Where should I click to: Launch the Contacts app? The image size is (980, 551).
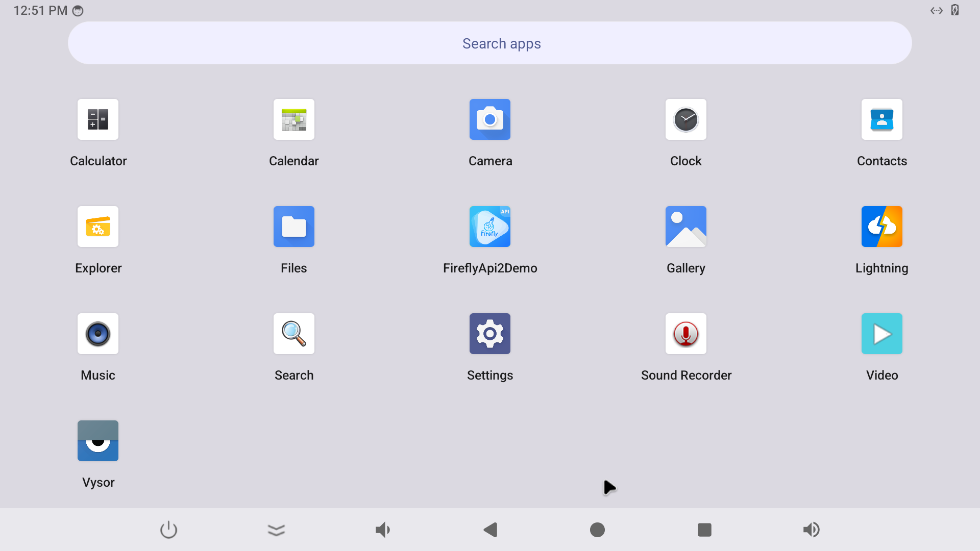click(882, 119)
